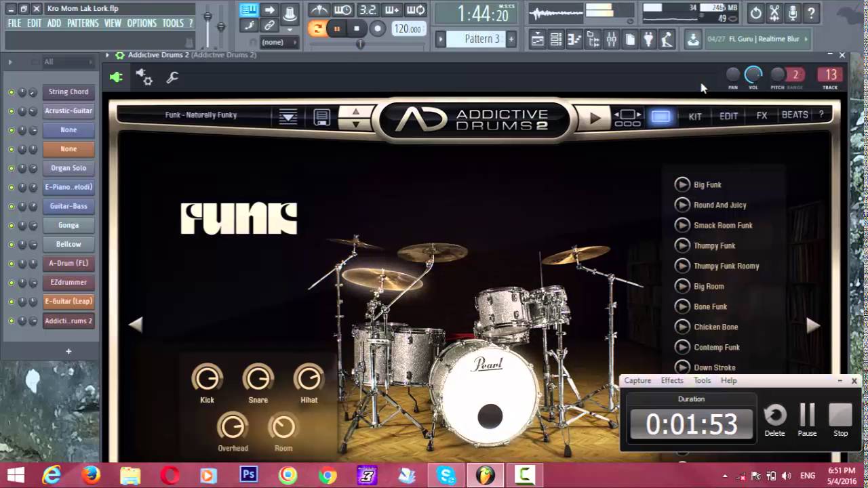868x488 pixels.
Task: Toggle the Acrustic-Guitar channel mute LED
Action: pos(11,111)
